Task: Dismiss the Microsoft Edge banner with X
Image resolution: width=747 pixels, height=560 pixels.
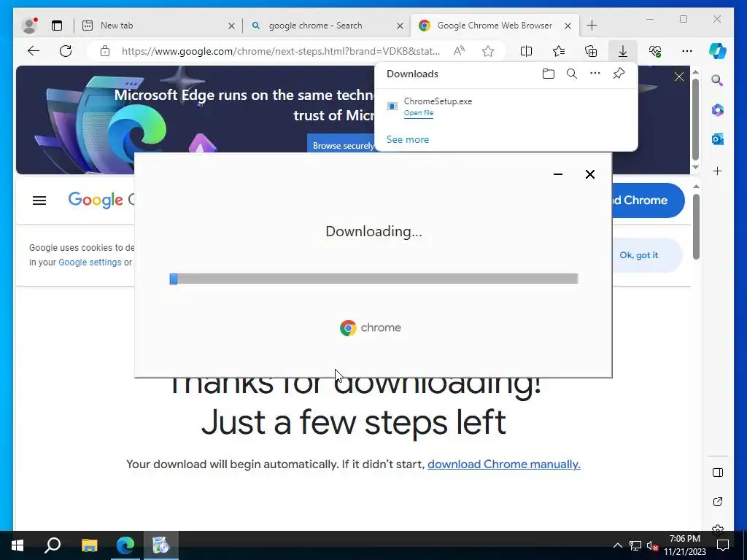Action: (x=679, y=77)
